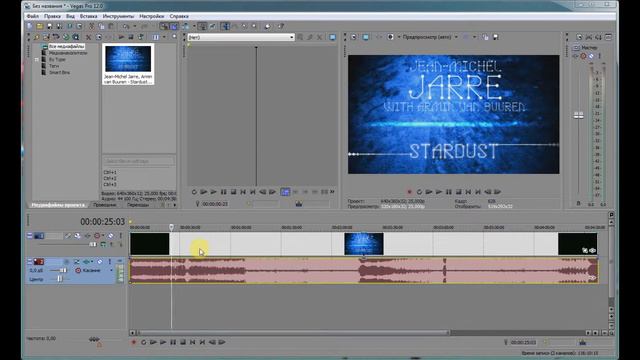Screen dimensions: 640x360
Task: Select the Jean-Michel Jarre Stardust media thumbnail
Action: (x=128, y=64)
